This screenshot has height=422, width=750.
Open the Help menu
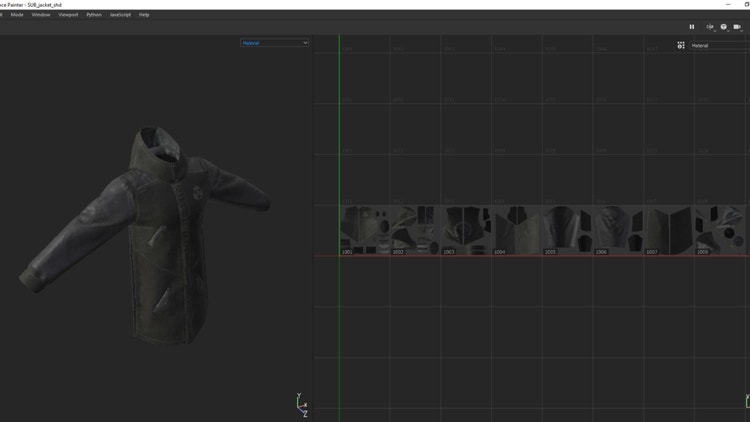(144, 15)
